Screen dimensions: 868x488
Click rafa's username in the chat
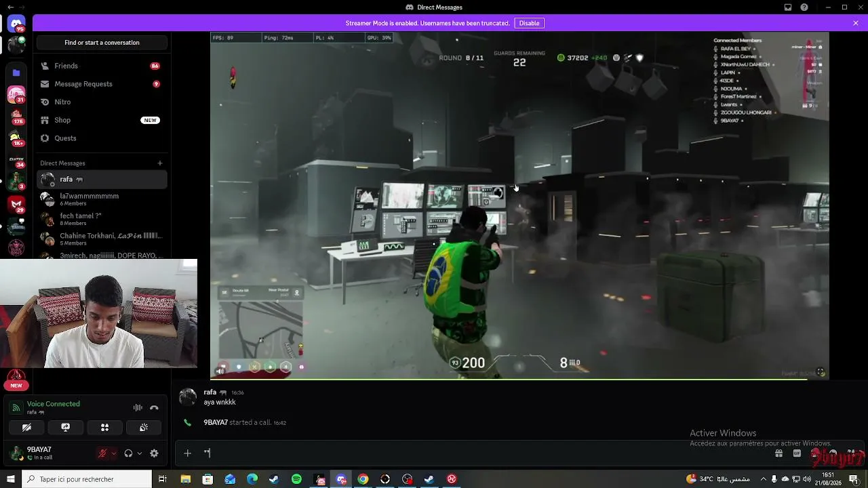tap(210, 392)
